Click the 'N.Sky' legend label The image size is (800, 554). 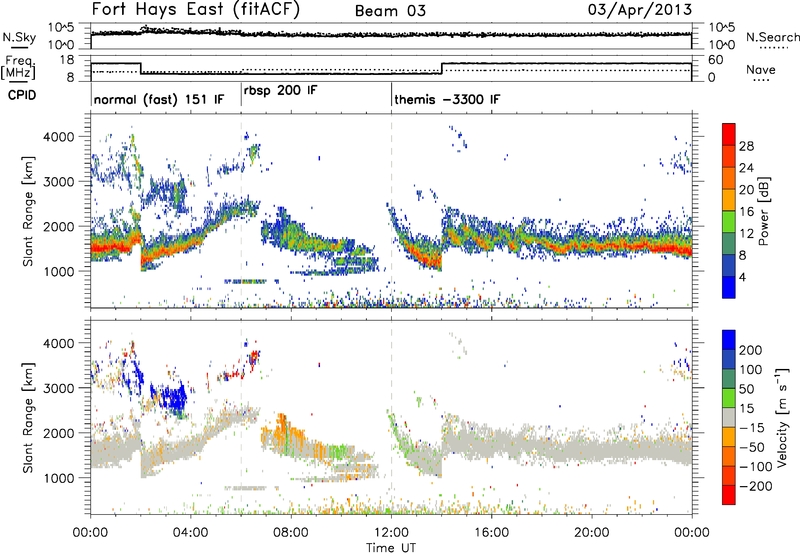19,37
